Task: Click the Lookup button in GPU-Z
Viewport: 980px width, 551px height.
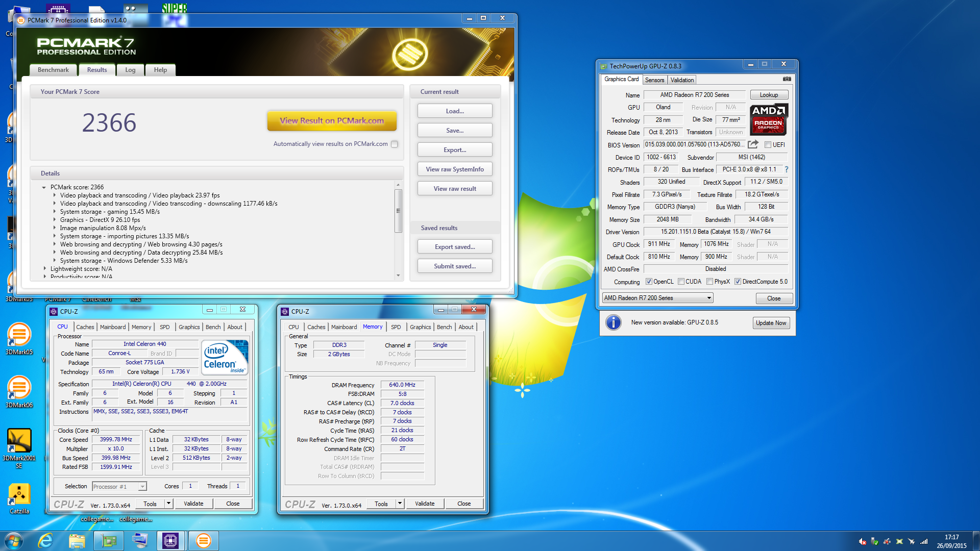Action: click(769, 95)
